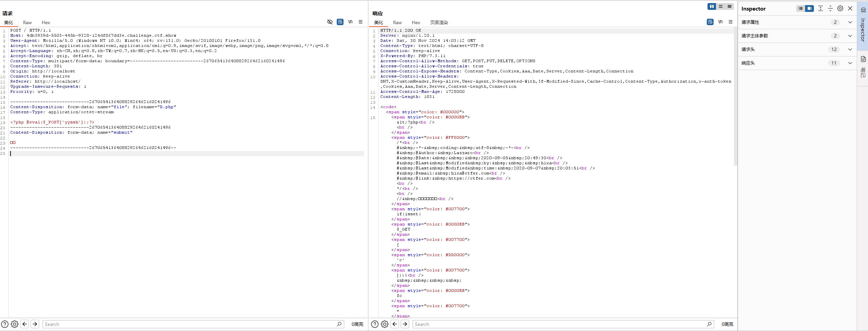Click the name="submit" form-data line
The image size is (868, 331).
pyautogui.click(x=71, y=132)
